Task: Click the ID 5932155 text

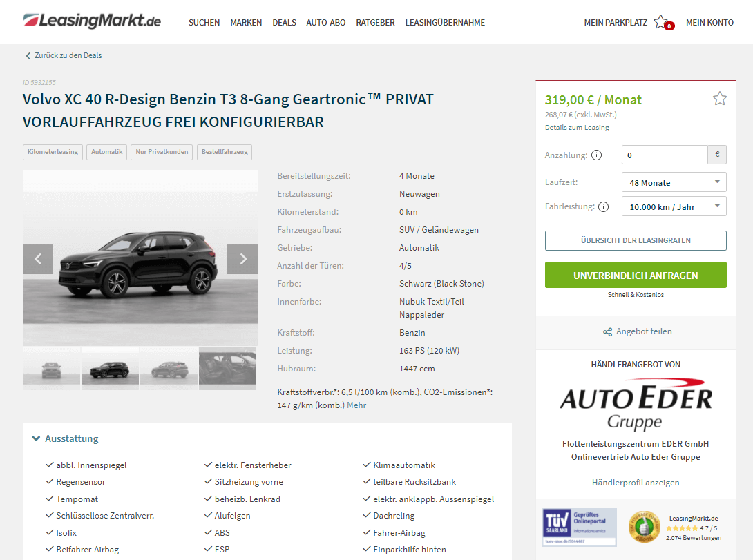Action: tap(39, 83)
